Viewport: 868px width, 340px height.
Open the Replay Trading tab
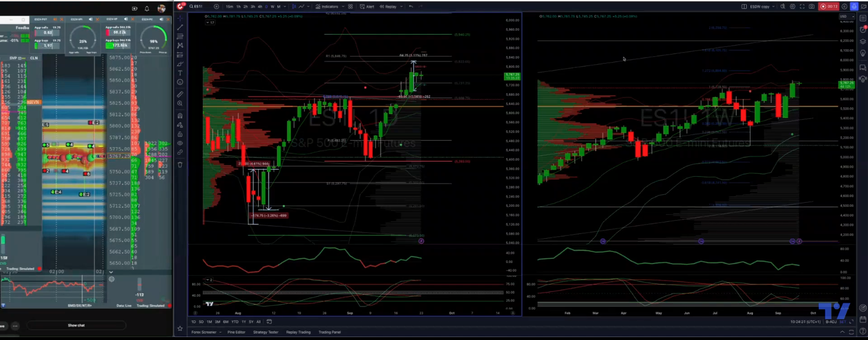tap(299, 332)
